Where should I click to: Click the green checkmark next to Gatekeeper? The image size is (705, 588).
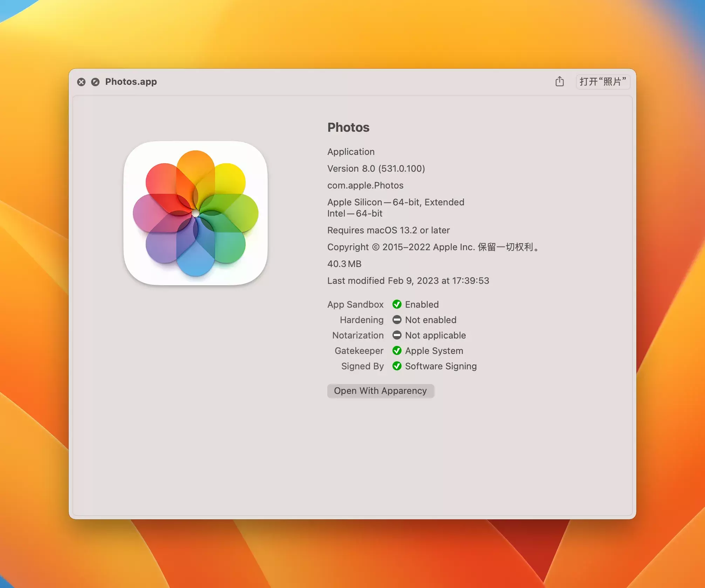click(x=397, y=350)
